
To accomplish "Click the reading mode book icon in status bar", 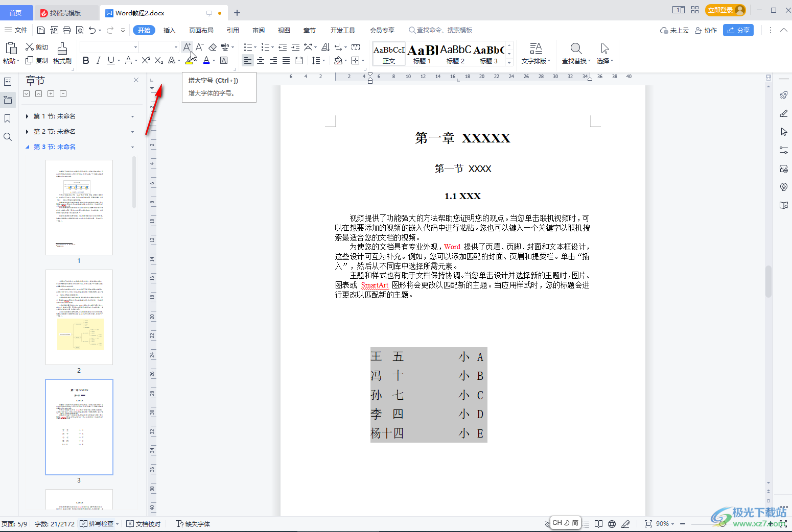I will 598,524.
